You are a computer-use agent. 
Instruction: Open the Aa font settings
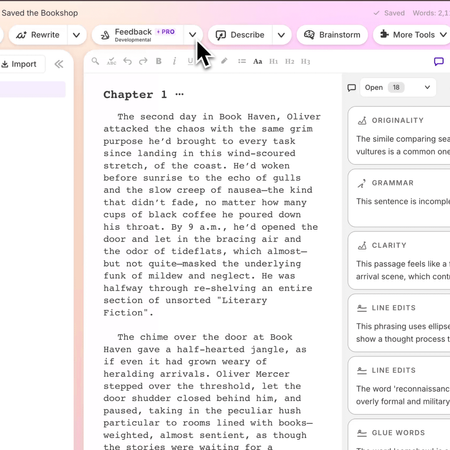258,61
